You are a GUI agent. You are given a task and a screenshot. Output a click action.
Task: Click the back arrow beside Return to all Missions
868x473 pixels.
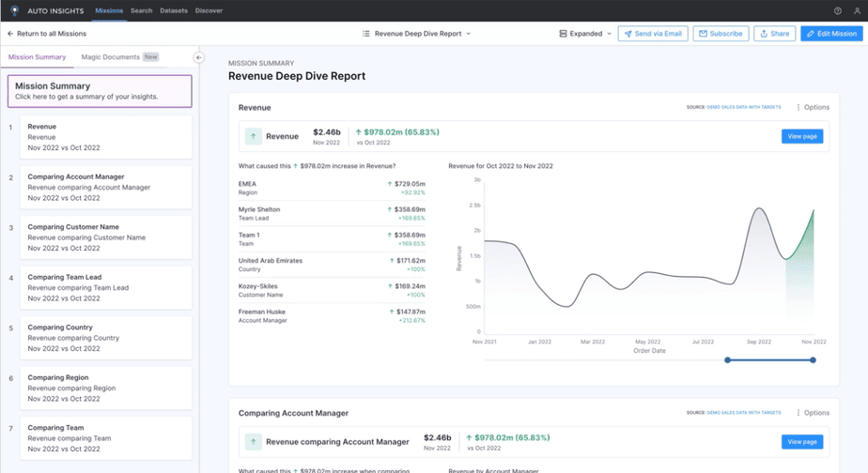tap(10, 34)
